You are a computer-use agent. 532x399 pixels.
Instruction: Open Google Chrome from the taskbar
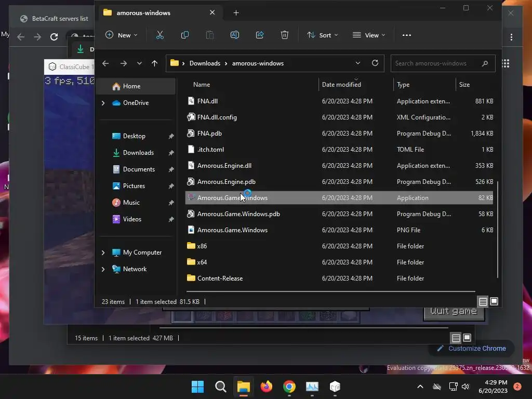tap(289, 387)
